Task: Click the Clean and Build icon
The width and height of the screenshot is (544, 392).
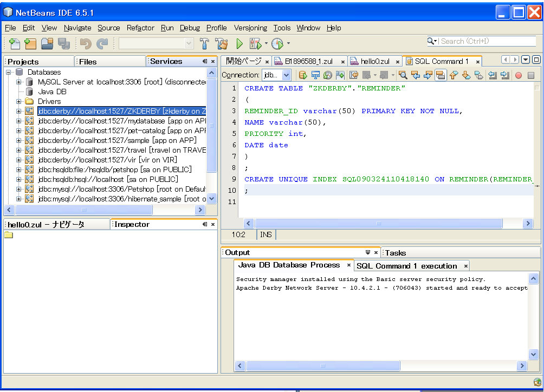Action: [222, 44]
